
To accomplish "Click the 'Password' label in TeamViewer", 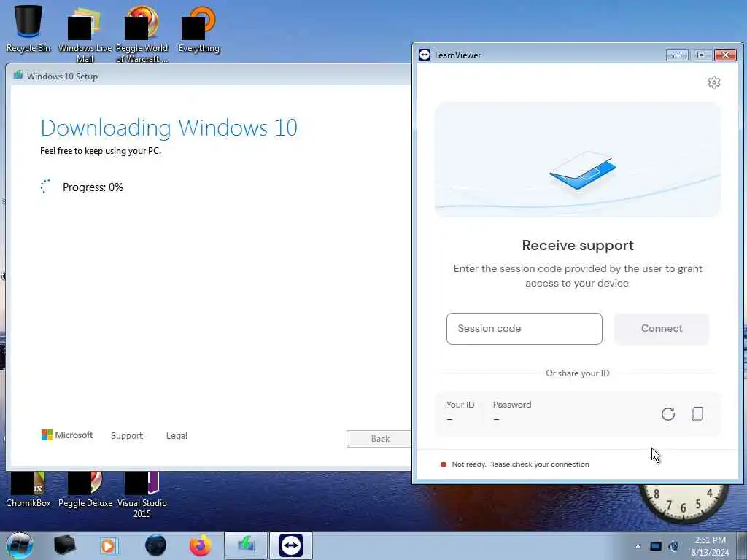I will [x=511, y=405].
